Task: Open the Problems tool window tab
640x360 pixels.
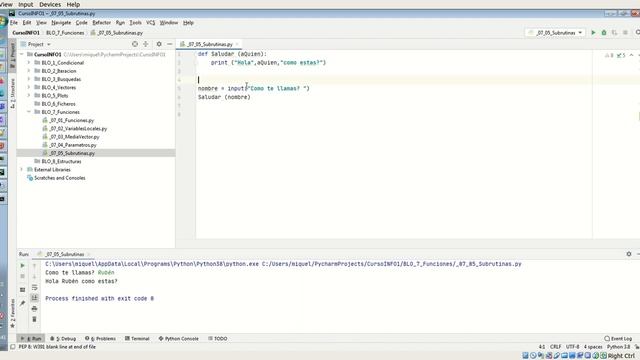Action: 100,339
